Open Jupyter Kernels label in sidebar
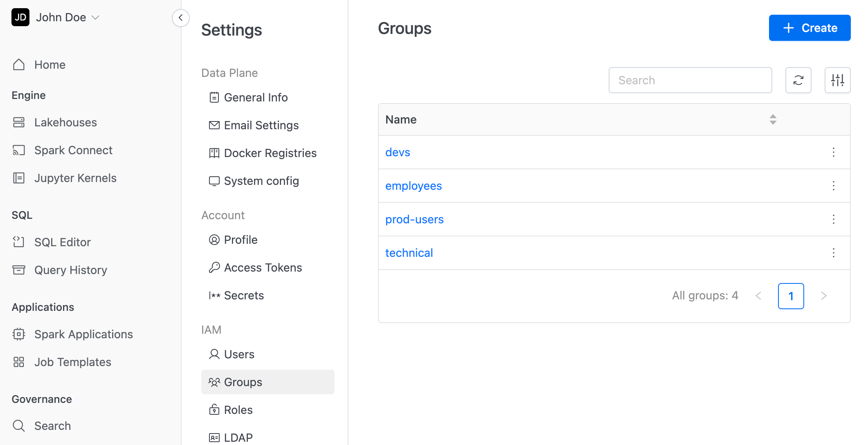 75,178
